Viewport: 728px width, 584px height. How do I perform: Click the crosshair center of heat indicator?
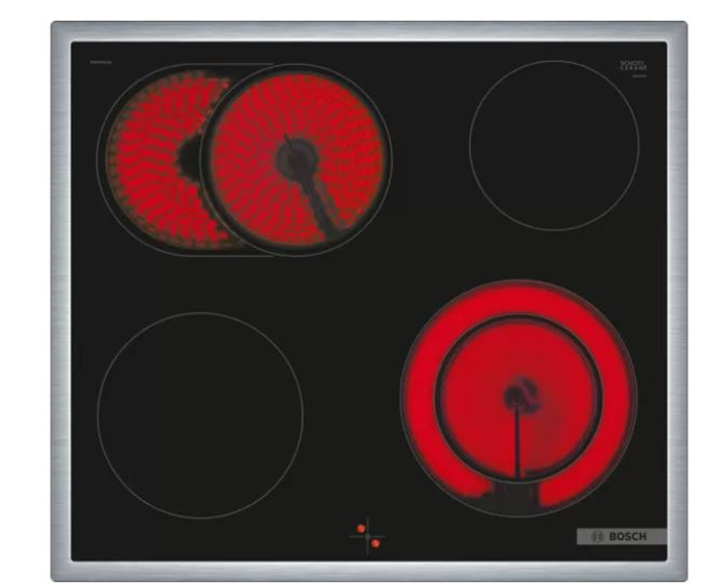click(x=368, y=536)
